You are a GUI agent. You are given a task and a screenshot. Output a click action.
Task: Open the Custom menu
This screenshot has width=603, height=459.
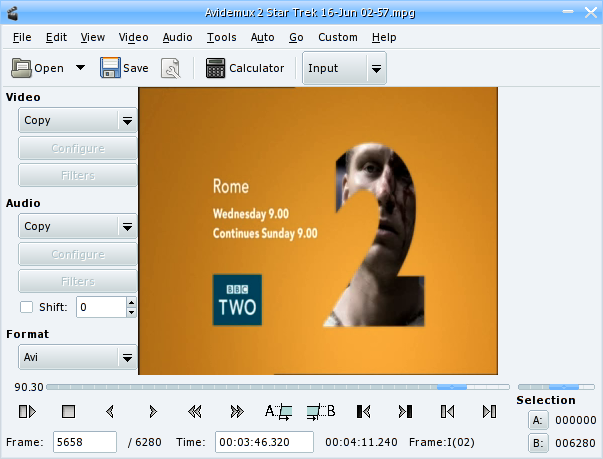pos(338,37)
